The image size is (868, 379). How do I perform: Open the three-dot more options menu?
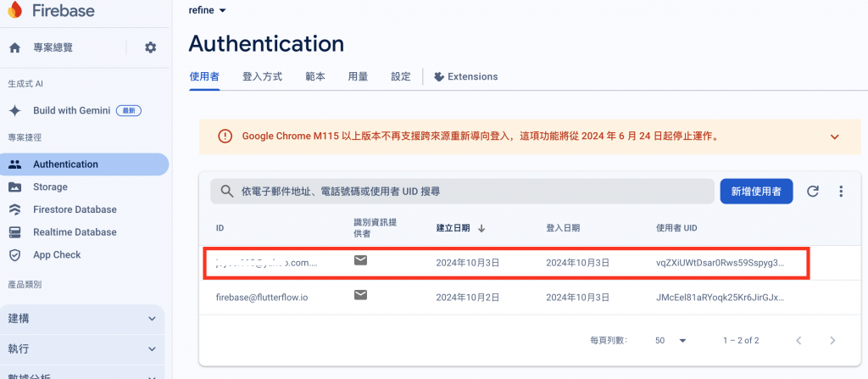(841, 192)
